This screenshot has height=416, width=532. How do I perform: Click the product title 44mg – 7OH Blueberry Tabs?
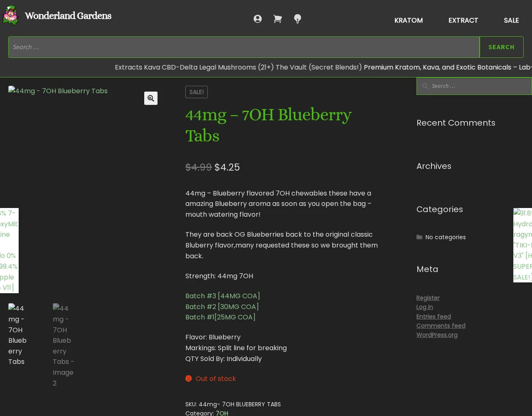(x=269, y=125)
